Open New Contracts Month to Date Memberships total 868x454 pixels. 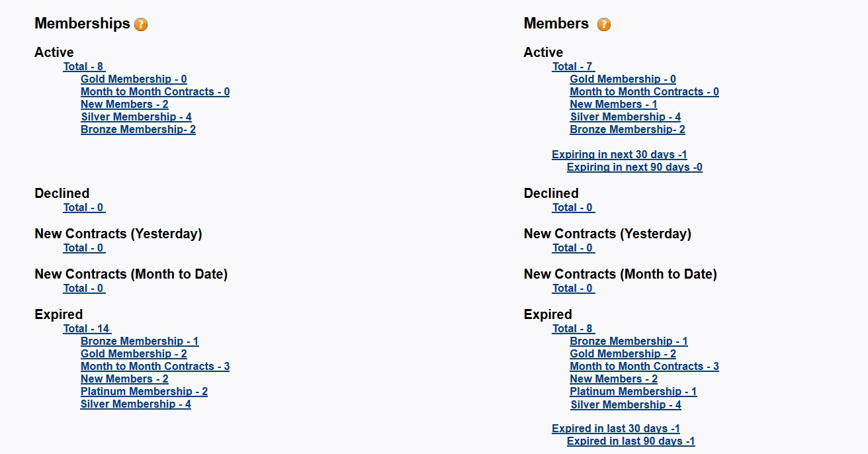(x=83, y=288)
